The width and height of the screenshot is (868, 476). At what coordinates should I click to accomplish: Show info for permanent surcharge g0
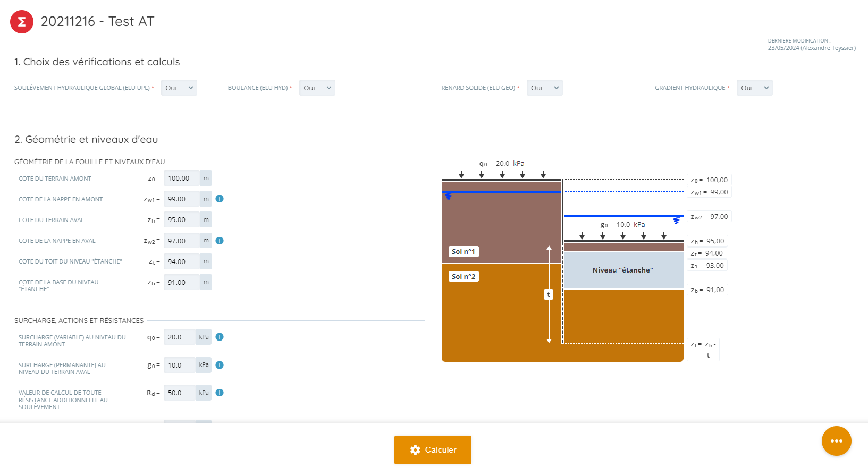pyautogui.click(x=220, y=365)
